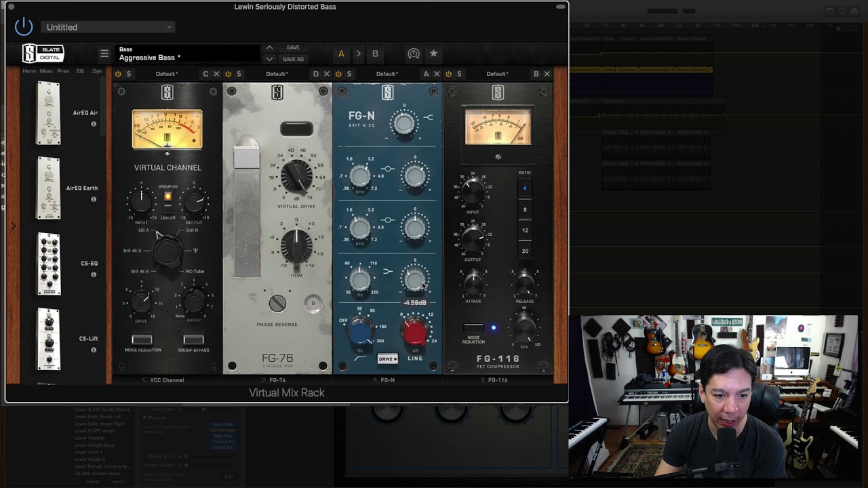
Task: Click the SAVE button
Action: 293,47
